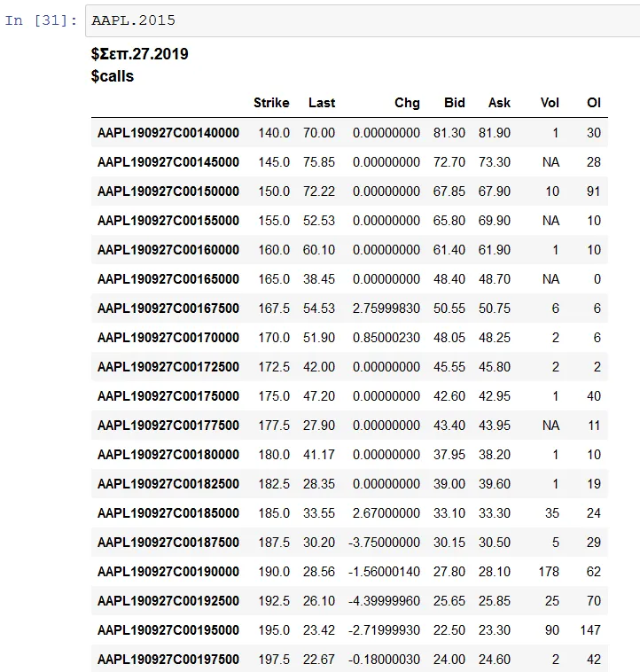Screen dimensions: 640x672
Task: Click the Ask column header
Action: [499, 103]
